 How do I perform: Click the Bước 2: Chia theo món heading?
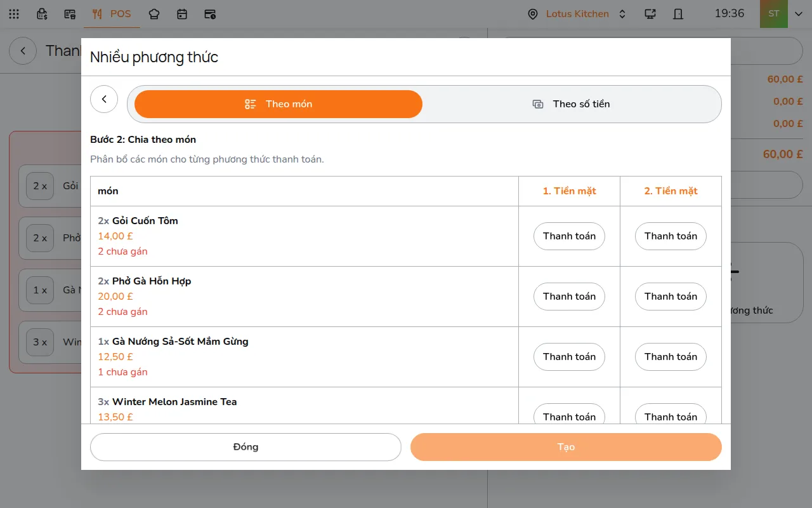[143, 140]
